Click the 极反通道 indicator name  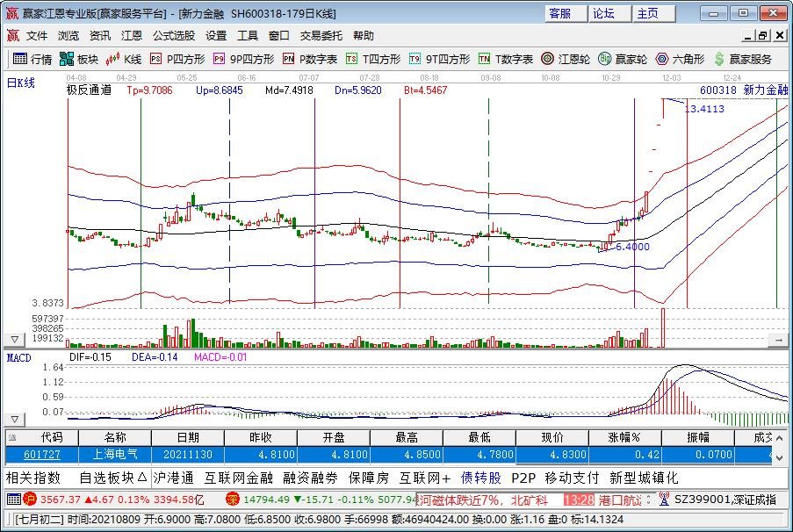(89, 90)
